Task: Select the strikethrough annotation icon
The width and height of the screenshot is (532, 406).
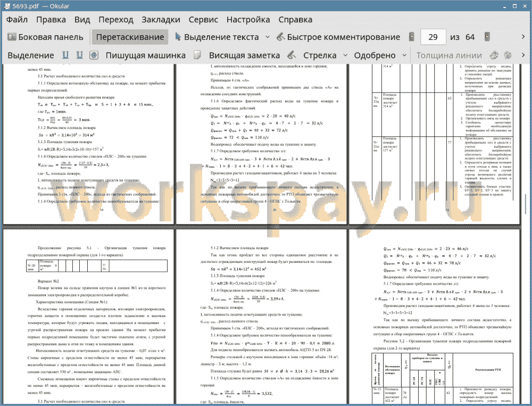Action: point(94,55)
